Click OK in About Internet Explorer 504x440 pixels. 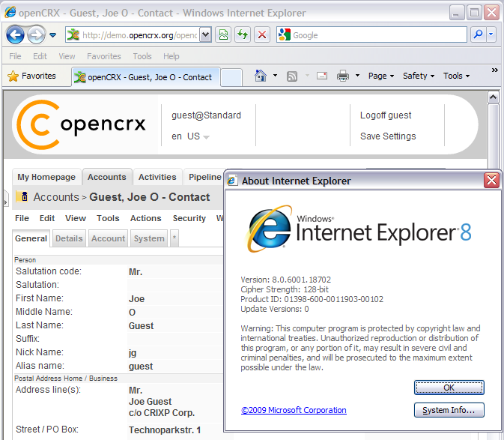(x=449, y=388)
